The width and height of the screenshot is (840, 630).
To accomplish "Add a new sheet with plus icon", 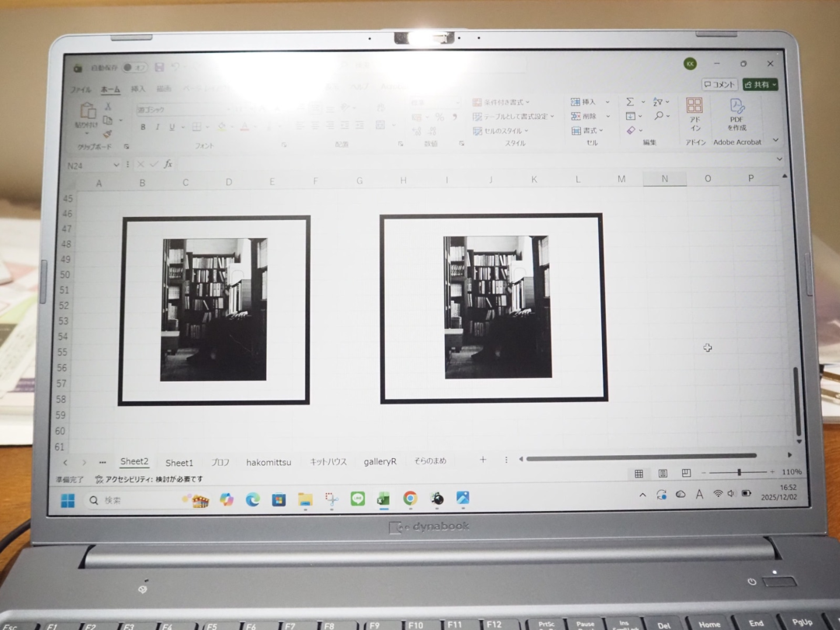I will pos(482,460).
